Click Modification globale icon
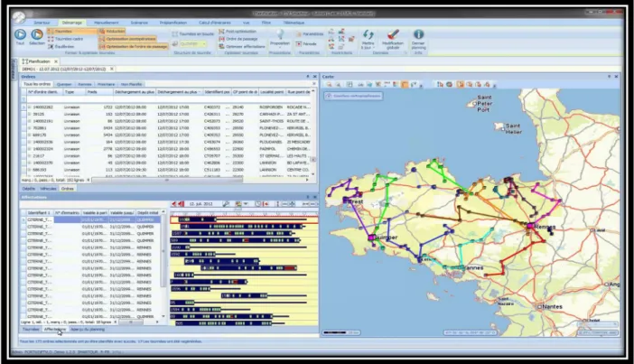 (393, 39)
